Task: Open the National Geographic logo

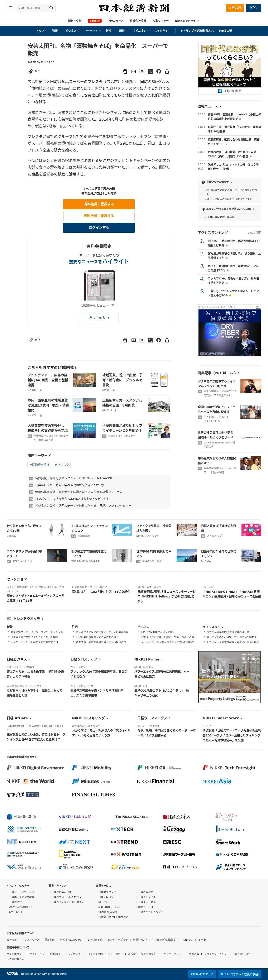Action: (x=70, y=854)
